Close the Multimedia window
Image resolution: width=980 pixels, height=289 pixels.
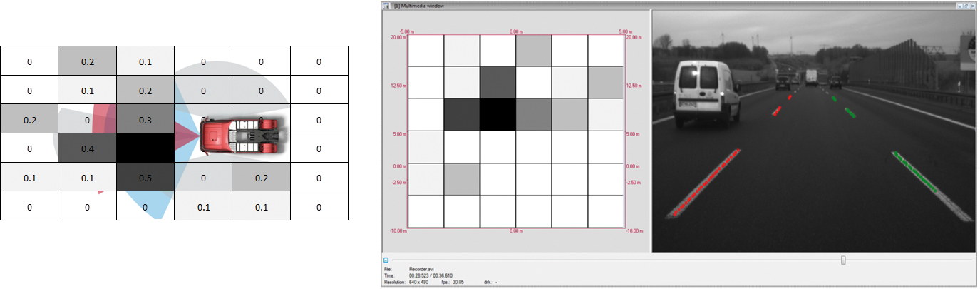click(974, 5)
